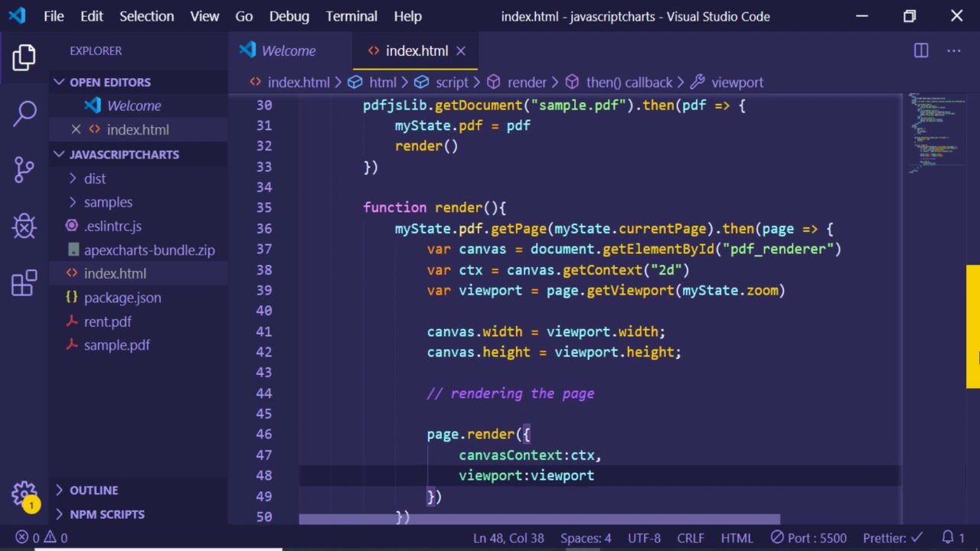
Task: Open the Source Control view
Action: click(24, 169)
